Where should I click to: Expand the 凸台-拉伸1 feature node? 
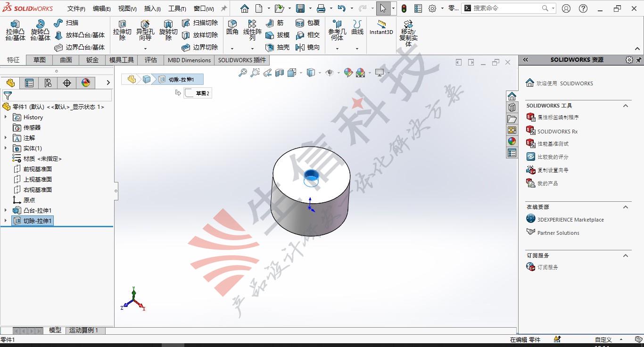click(6, 210)
